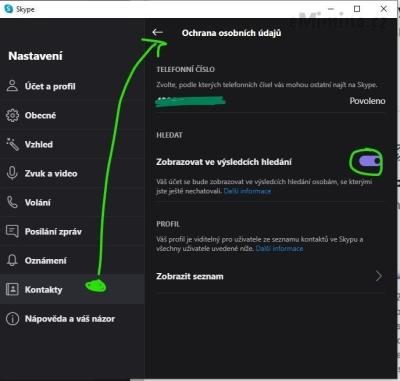Switch to the Vzhled settings section
Image resolution: width=400 pixels, height=381 pixels.
[x=72, y=144]
